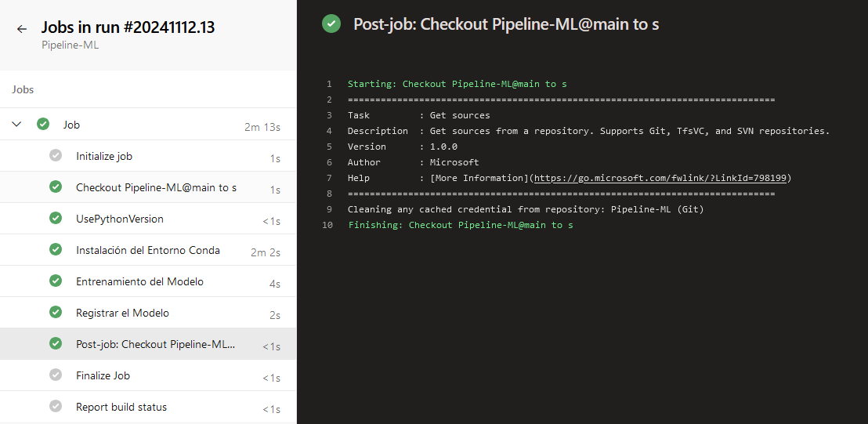The image size is (868, 424).
Task: Collapse the Job tree chevron
Action: coord(17,125)
